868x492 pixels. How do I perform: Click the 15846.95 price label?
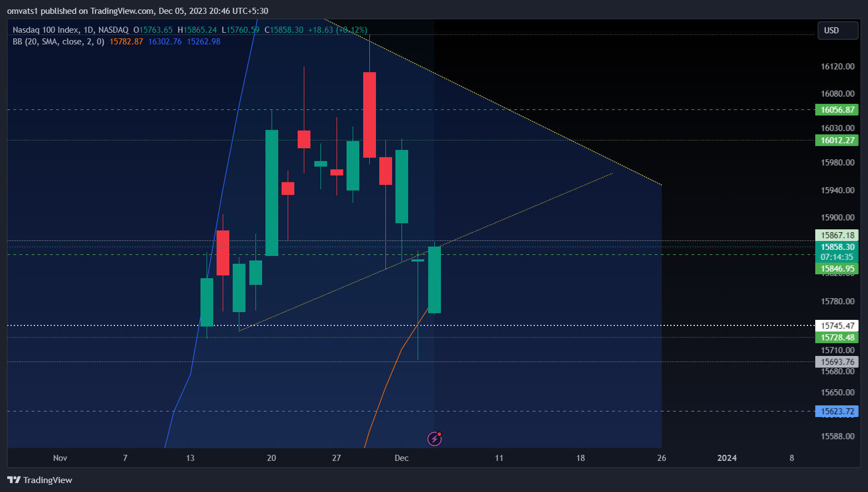836,269
